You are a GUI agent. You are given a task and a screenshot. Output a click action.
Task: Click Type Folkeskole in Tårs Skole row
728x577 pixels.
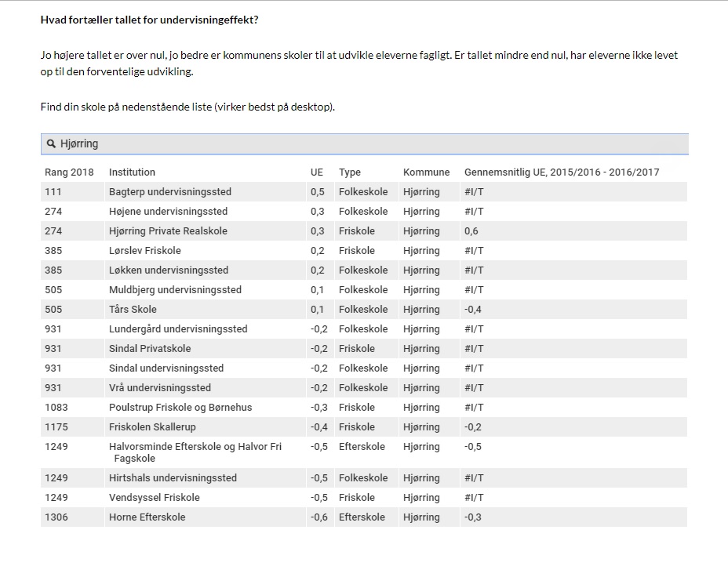tap(363, 310)
